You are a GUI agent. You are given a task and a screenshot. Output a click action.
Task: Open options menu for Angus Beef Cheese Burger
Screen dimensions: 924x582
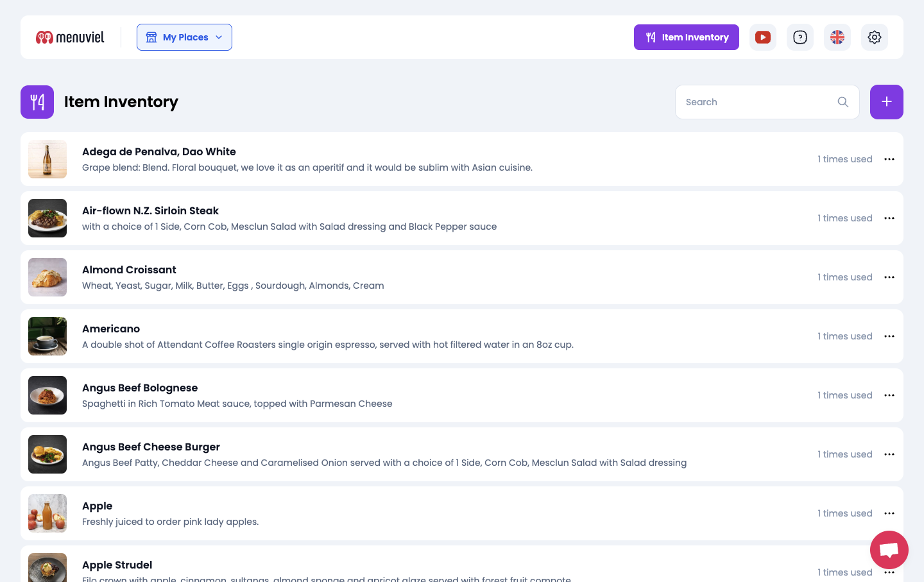pyautogui.click(x=889, y=454)
